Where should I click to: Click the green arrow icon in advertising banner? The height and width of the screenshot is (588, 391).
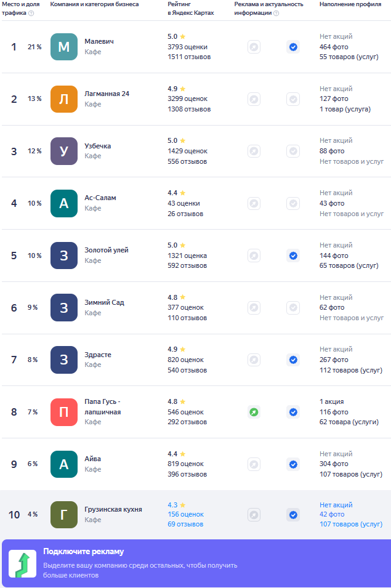click(x=23, y=563)
